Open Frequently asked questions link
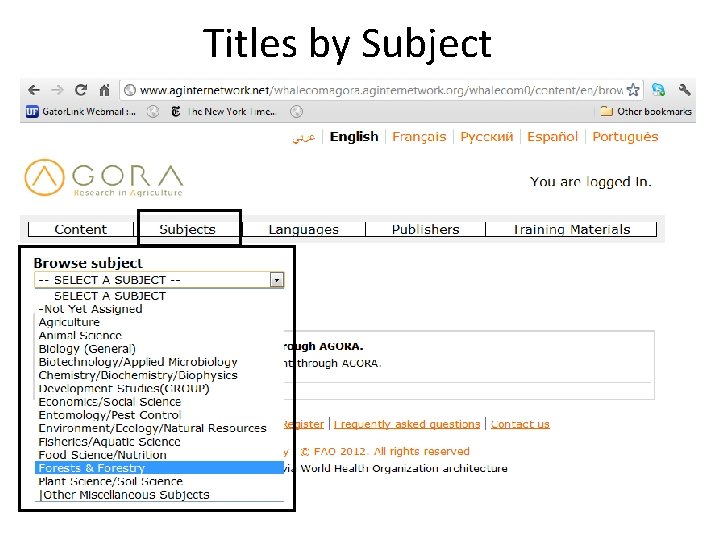This screenshot has width=720, height=540. click(407, 424)
